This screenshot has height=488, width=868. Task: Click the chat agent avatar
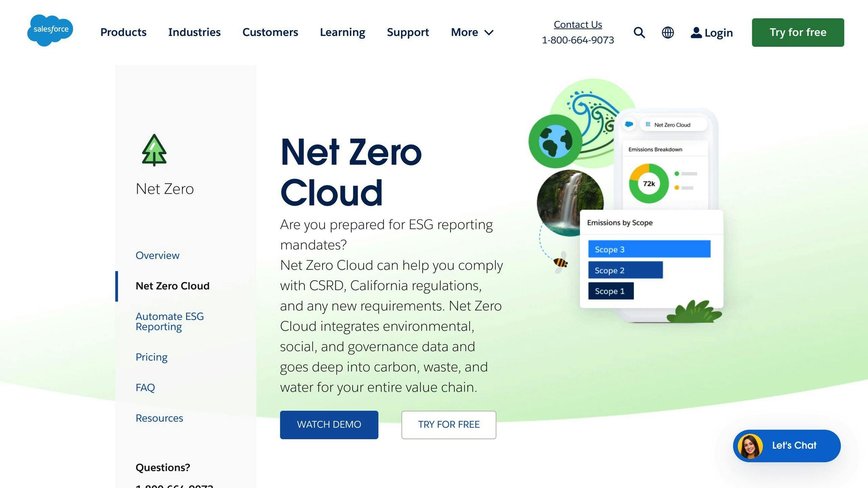point(750,446)
